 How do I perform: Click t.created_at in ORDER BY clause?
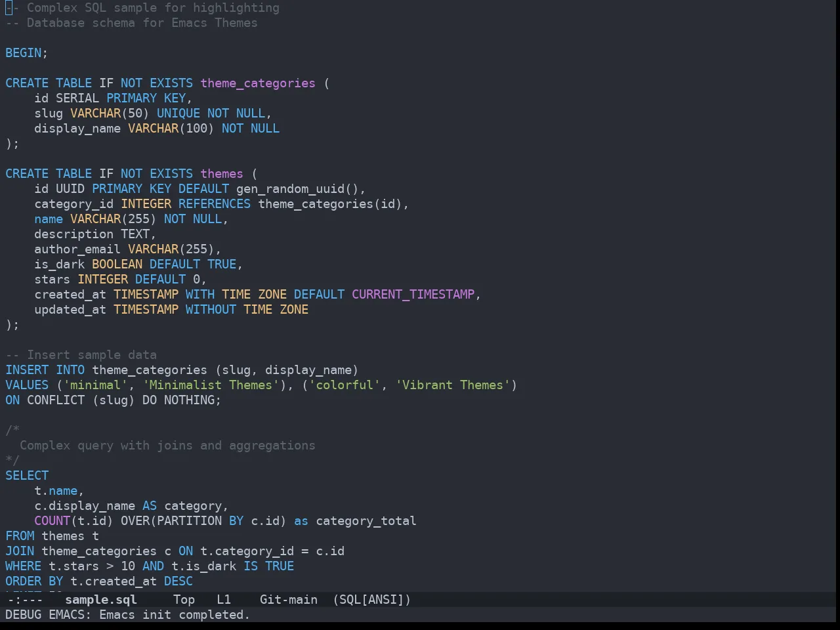[x=114, y=581]
